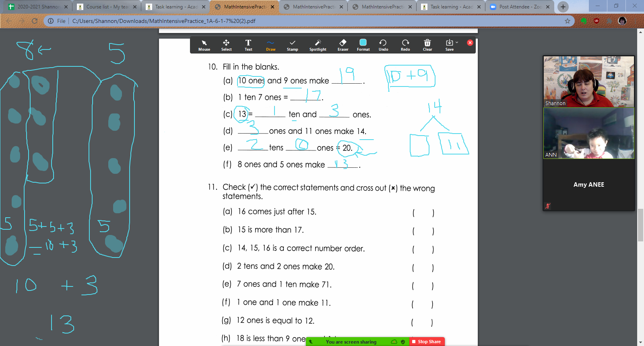644x346 pixels.
Task: Click text '7 ones and 1 ten make 71.'
Action: pos(284,284)
